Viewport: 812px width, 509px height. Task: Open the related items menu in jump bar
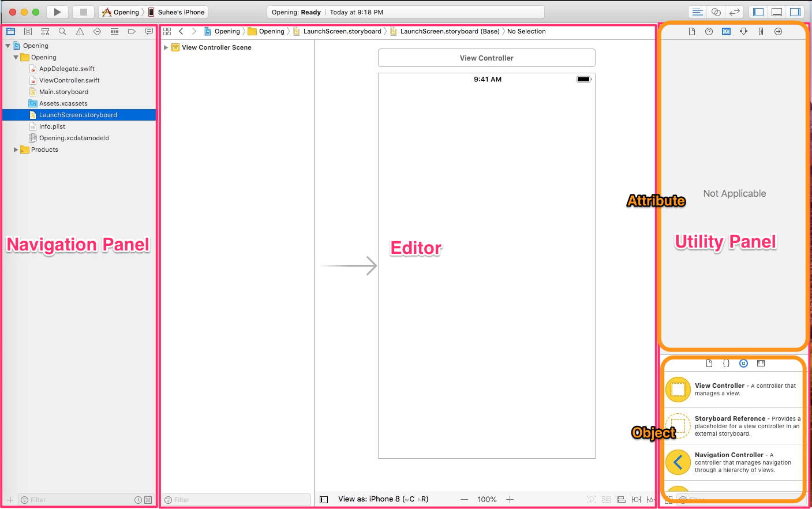coord(167,31)
